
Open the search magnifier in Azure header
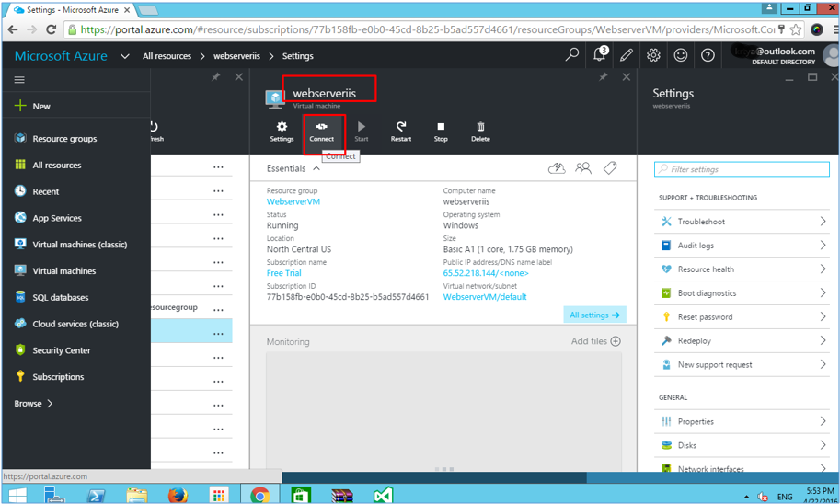click(572, 54)
